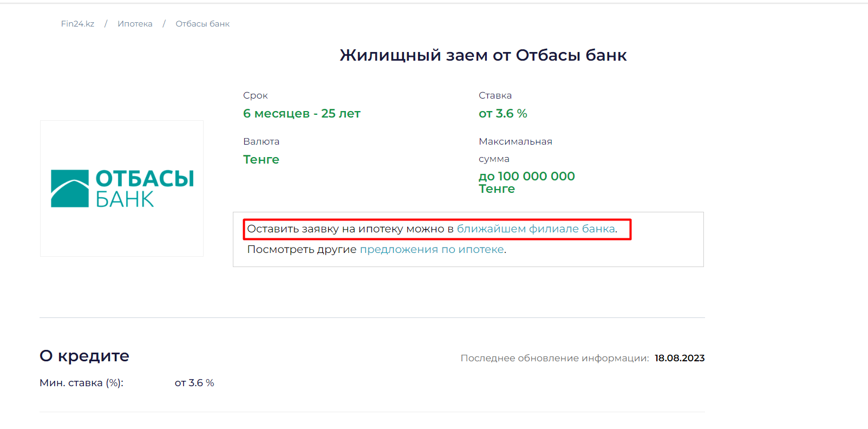Click the Мин. ставка (%) label
The height and width of the screenshot is (429, 868).
tap(82, 383)
